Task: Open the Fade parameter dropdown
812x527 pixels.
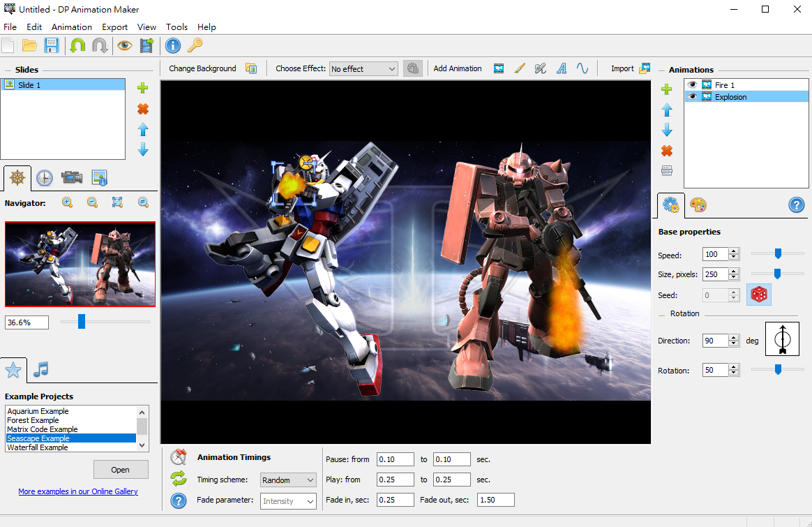Action: 288,501
